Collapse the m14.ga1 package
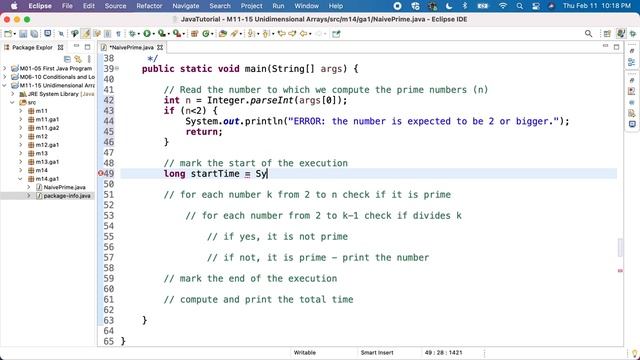This screenshot has height=360, width=640. (20, 179)
